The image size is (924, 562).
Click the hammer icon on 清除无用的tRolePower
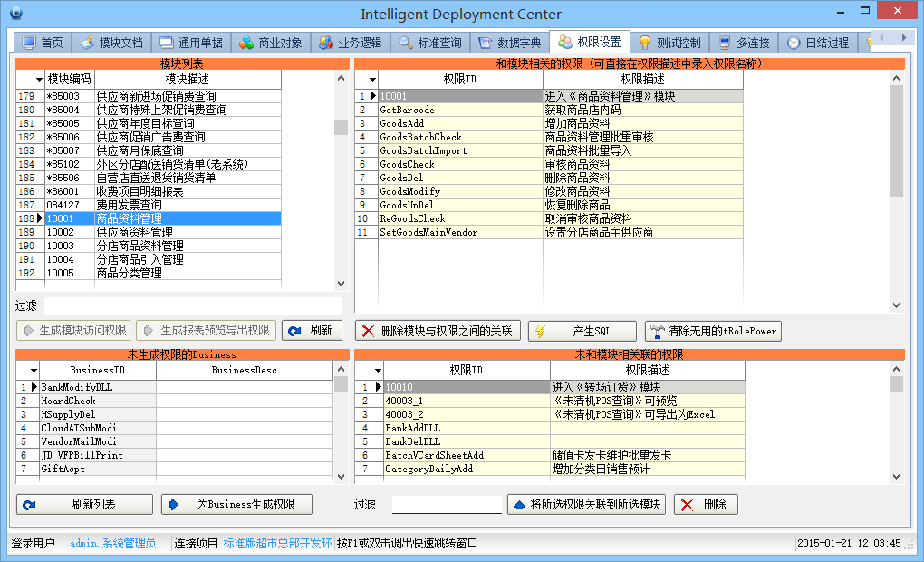[x=657, y=332]
